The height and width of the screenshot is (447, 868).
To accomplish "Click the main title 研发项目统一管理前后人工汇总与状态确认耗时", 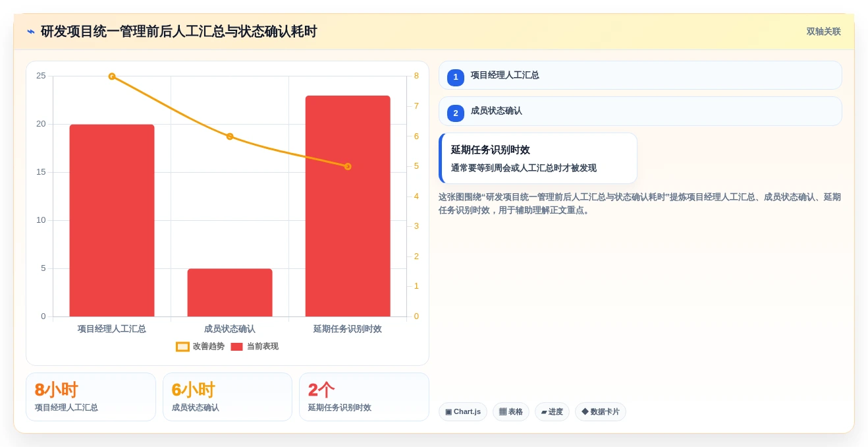I will click(179, 32).
